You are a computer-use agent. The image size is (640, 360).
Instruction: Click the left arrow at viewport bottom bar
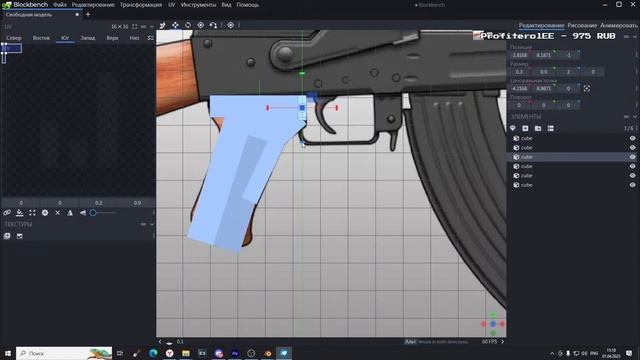click(x=160, y=342)
